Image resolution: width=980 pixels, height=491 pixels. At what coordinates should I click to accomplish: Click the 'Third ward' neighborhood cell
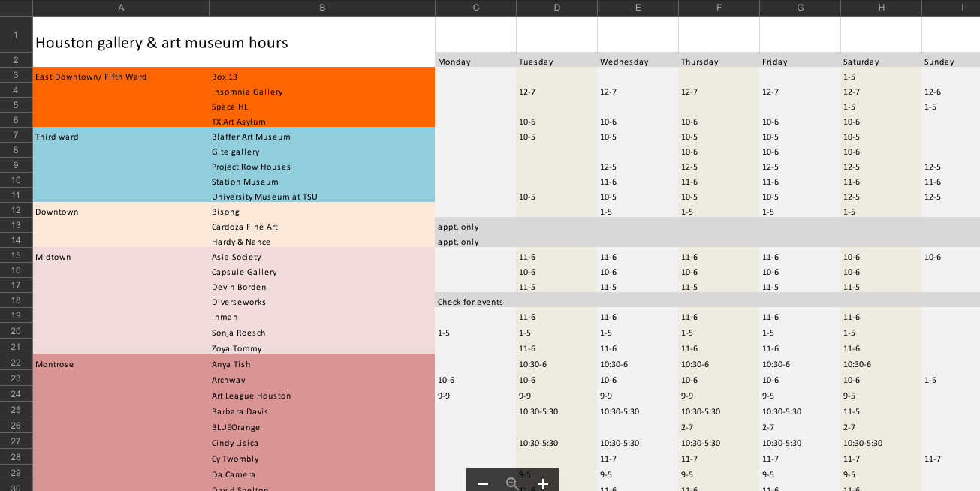pos(121,135)
